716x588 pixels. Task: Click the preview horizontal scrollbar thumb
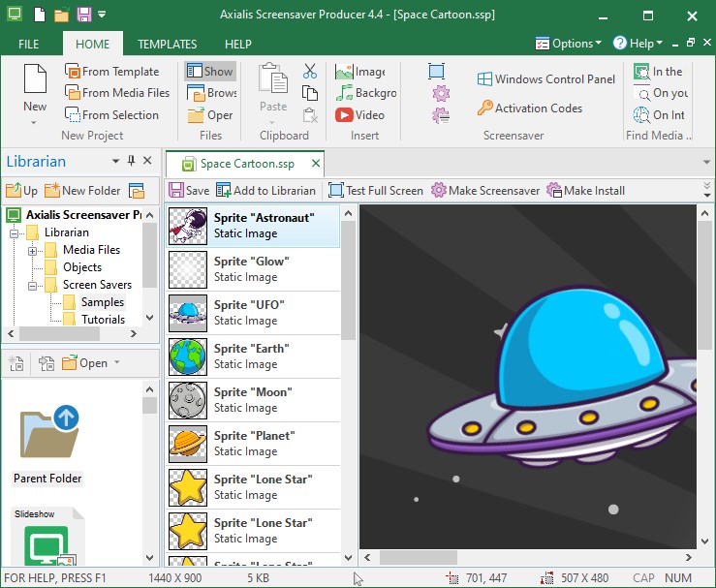[419, 557]
